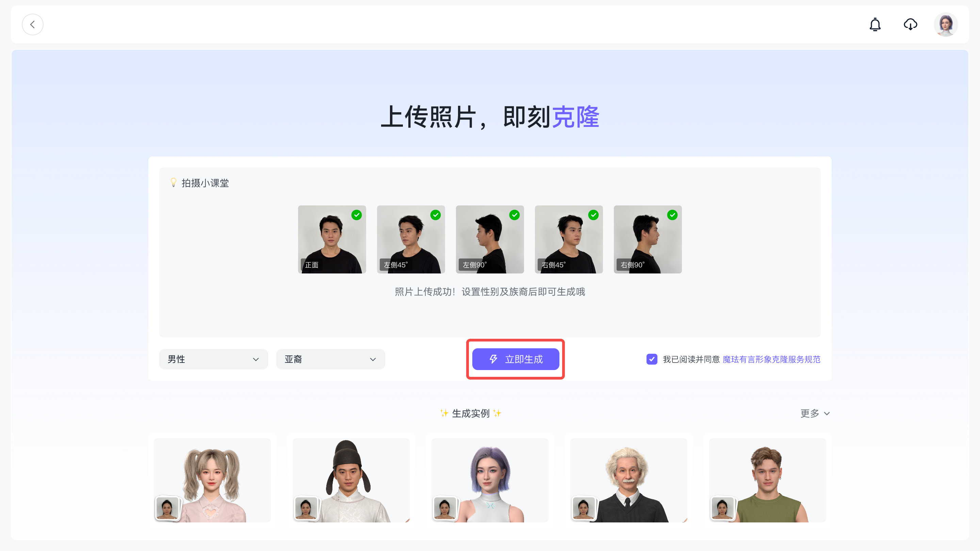
Task: Open the notifications bell
Action: (875, 25)
